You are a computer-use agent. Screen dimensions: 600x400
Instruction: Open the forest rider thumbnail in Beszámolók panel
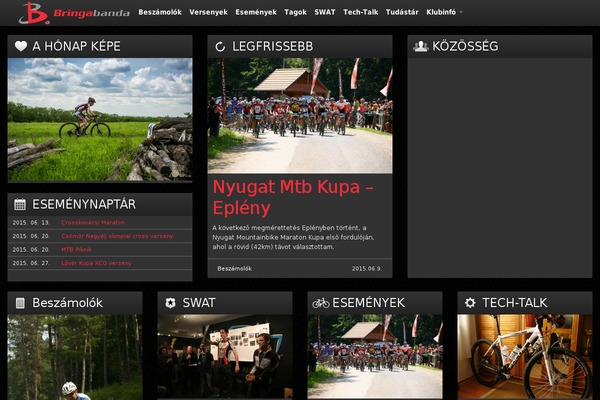pyautogui.click(x=75, y=357)
